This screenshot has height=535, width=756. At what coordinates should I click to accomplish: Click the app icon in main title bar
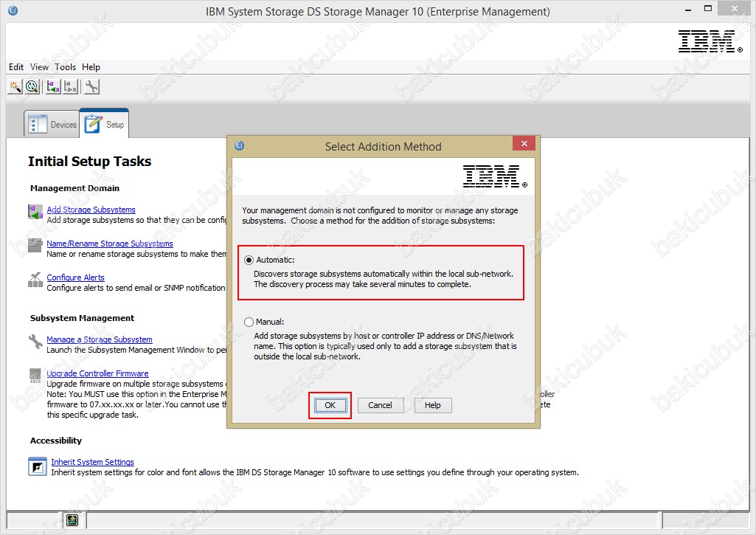13,10
